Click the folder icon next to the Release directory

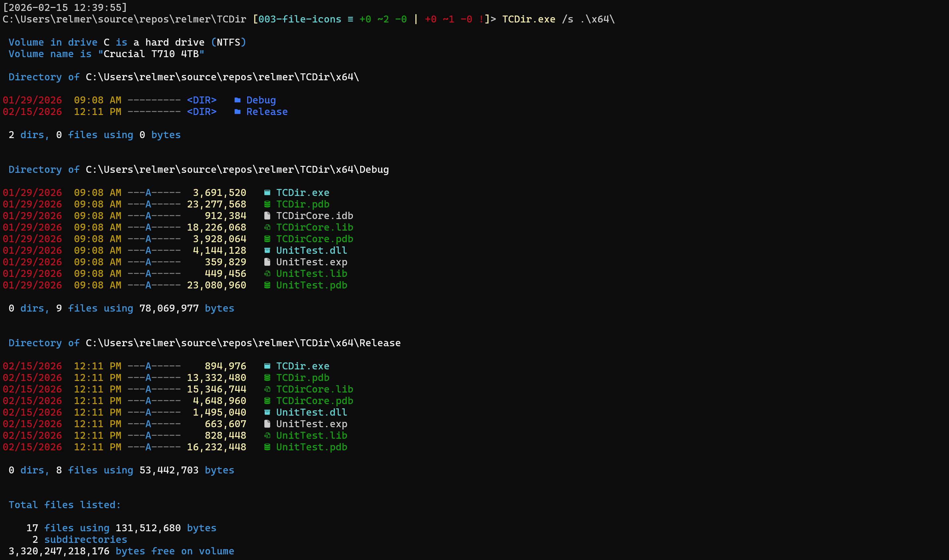coord(237,111)
